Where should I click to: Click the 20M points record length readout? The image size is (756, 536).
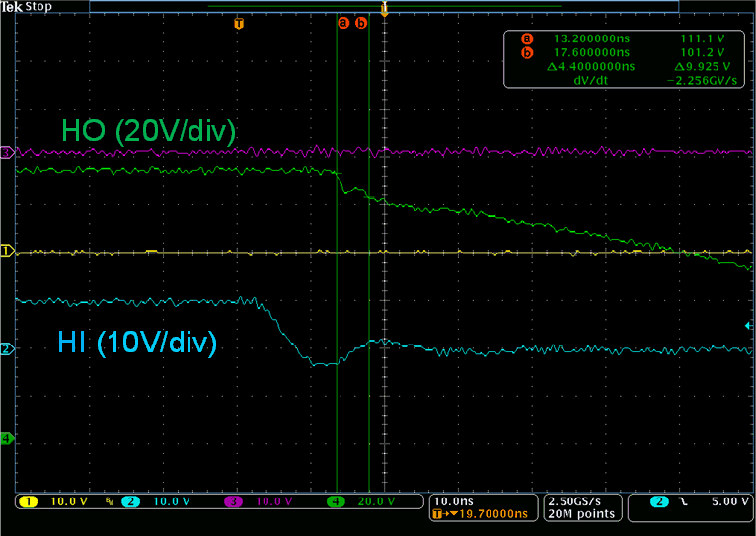pos(582,514)
